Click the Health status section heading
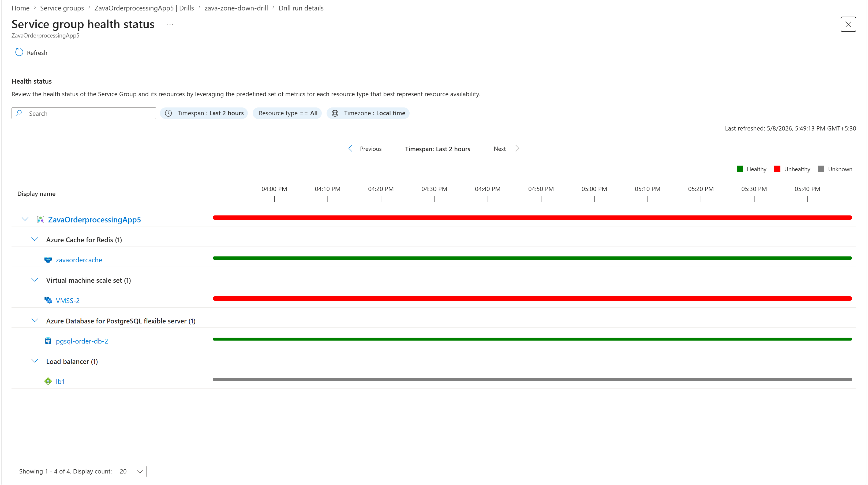The width and height of the screenshot is (868, 485). click(x=32, y=81)
